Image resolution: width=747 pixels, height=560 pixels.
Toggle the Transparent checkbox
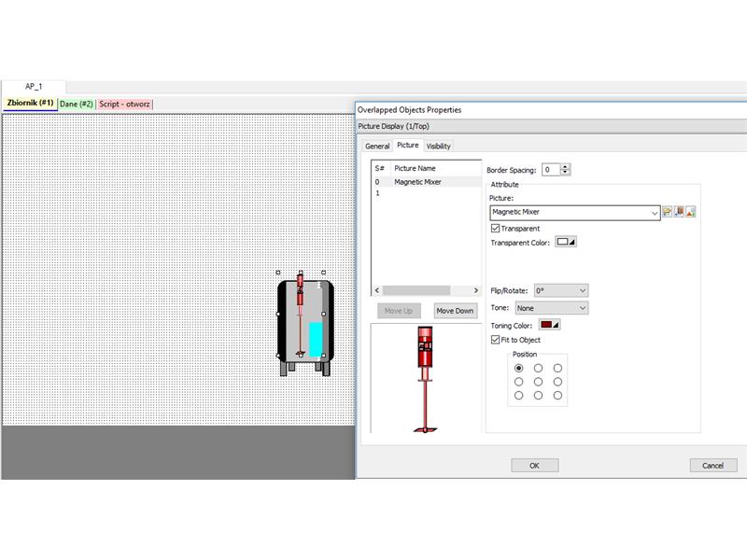(496, 229)
